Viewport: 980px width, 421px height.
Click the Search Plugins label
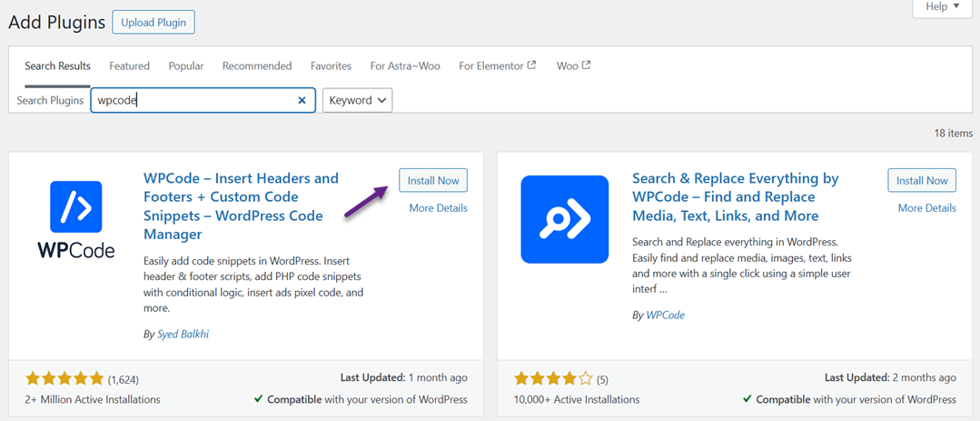point(50,100)
